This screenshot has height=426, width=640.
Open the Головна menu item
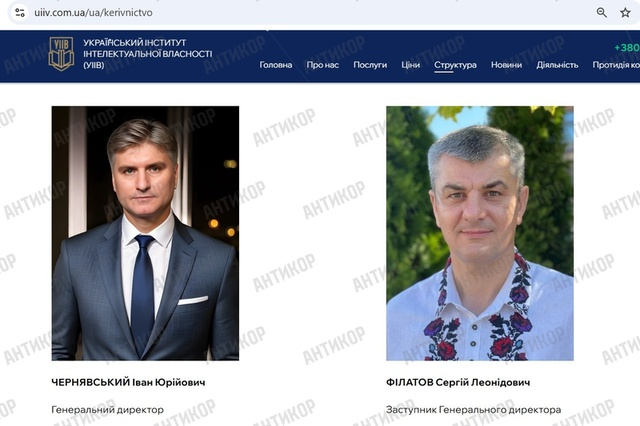pyautogui.click(x=276, y=65)
